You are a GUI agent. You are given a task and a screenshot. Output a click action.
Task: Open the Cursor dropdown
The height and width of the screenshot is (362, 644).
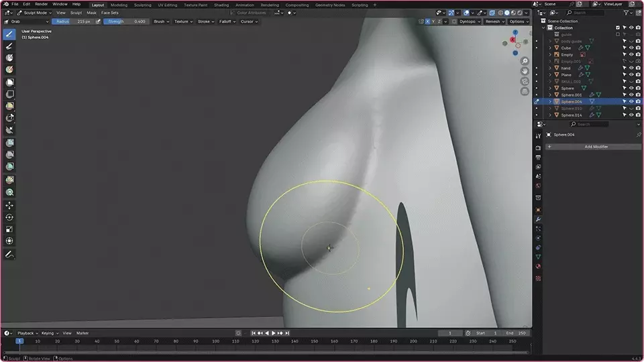[x=249, y=21]
